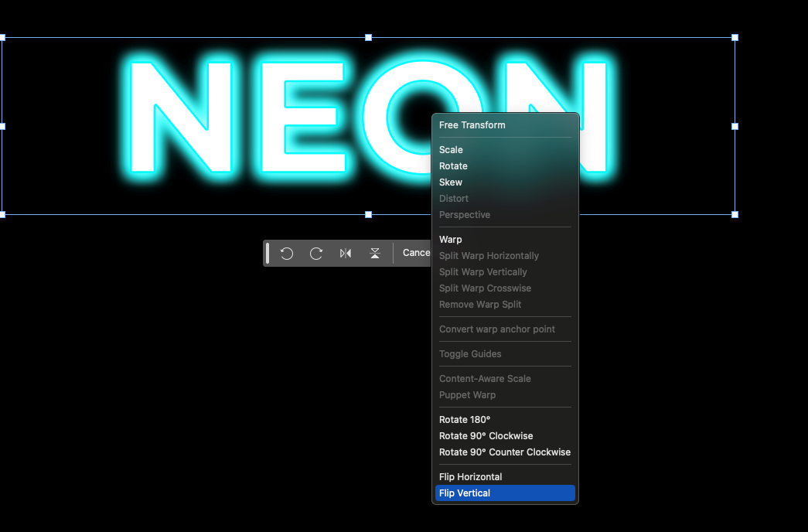Choose the highlighted Flip Vertical entry

pos(505,493)
